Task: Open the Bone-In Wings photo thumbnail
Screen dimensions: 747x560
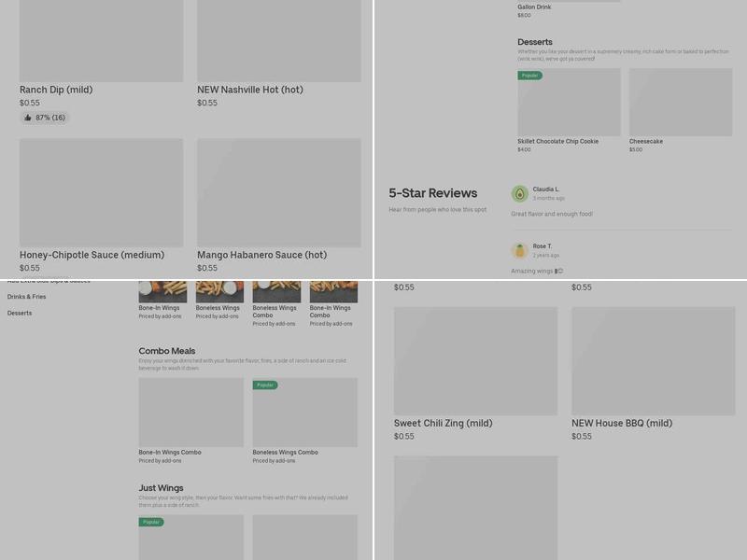Action: (x=162, y=291)
